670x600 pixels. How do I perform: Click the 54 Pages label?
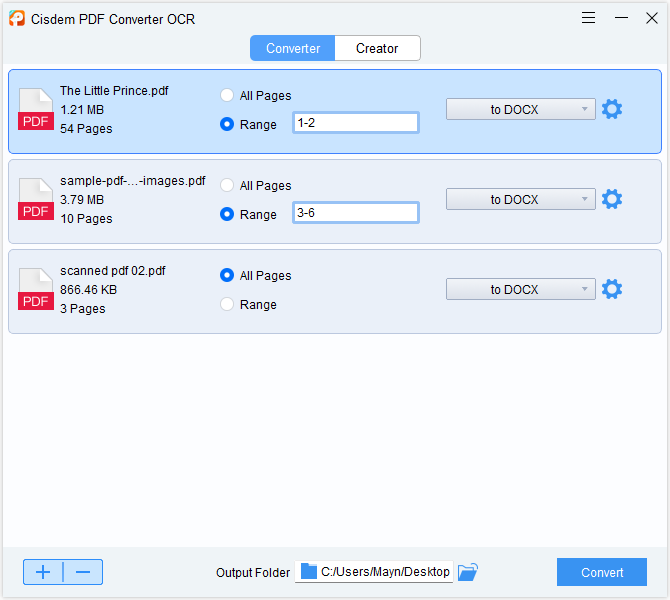[x=86, y=129]
